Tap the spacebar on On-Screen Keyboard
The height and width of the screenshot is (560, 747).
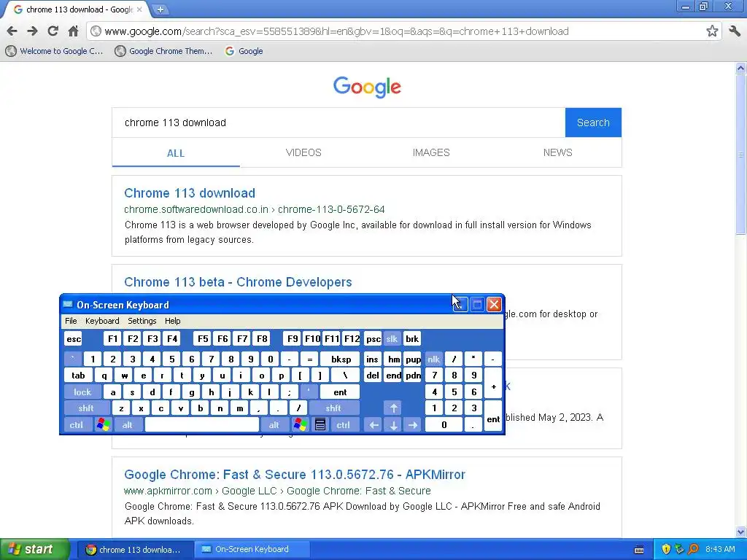pos(201,425)
